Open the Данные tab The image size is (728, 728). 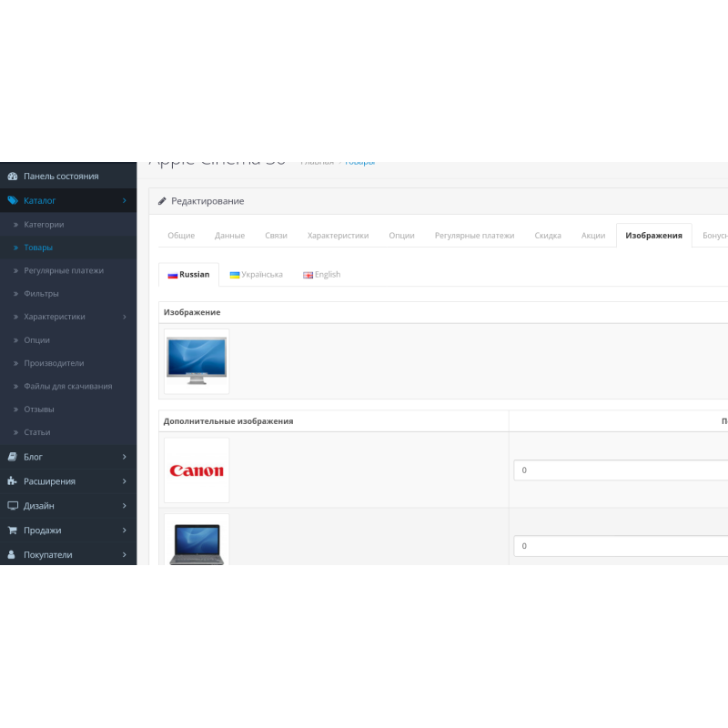tap(229, 236)
